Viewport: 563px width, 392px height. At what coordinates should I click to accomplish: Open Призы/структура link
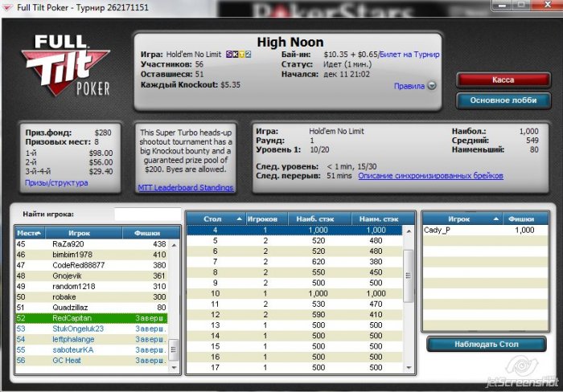coord(56,182)
